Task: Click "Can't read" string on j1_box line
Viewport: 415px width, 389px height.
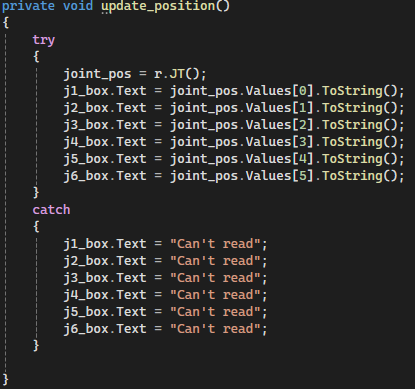Action: (215, 244)
